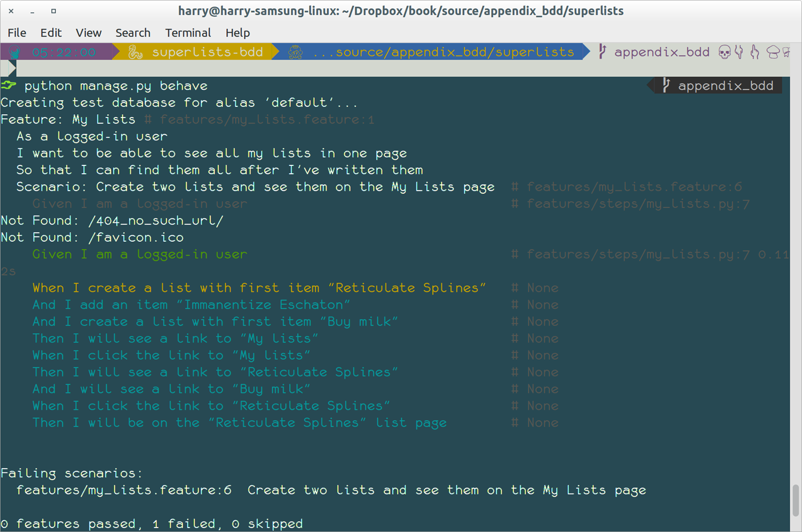The image size is (802, 532).
Task: Click the branch icon in the appendix_bdd badge on the right
Action: (x=666, y=85)
